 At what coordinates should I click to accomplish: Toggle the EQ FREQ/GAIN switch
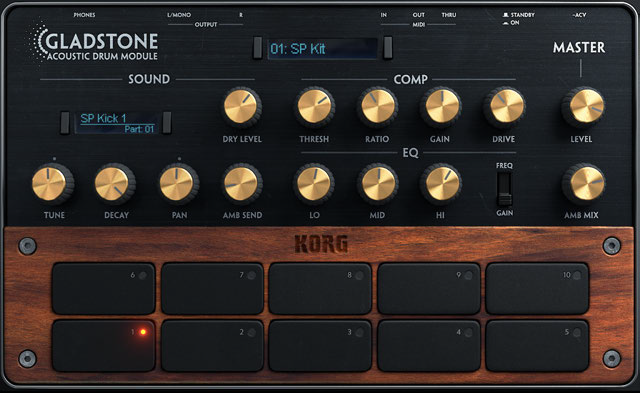pyautogui.click(x=504, y=189)
